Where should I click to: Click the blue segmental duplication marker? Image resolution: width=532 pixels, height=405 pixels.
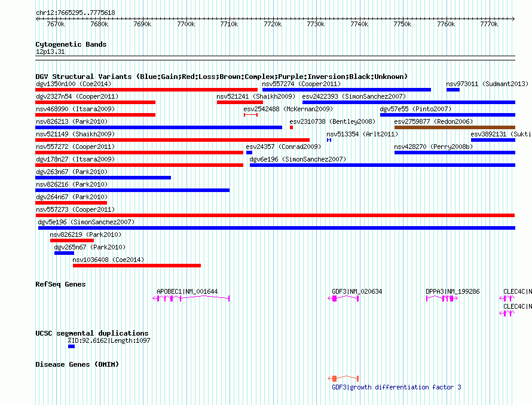(71, 346)
